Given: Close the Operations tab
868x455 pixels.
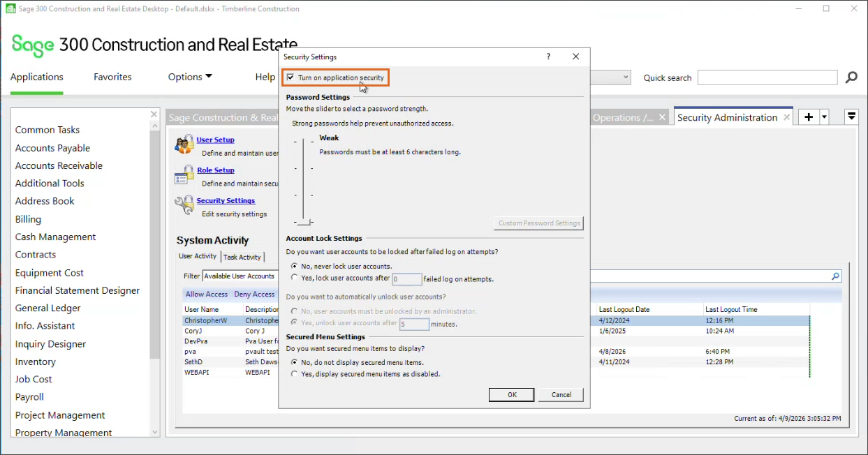Looking at the screenshot, I should tap(663, 117).
